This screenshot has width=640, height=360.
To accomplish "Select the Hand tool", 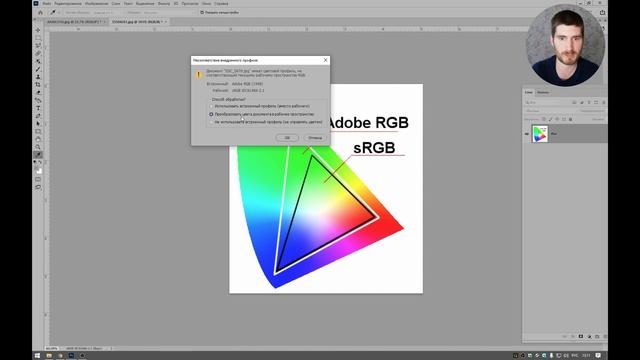I will (38, 139).
